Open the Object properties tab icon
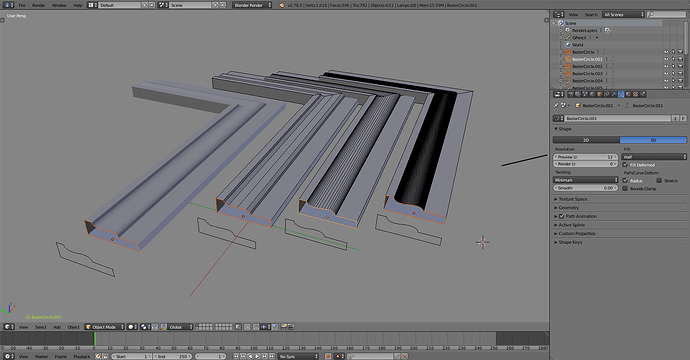Image resolution: width=690 pixels, height=360 pixels. [600, 94]
